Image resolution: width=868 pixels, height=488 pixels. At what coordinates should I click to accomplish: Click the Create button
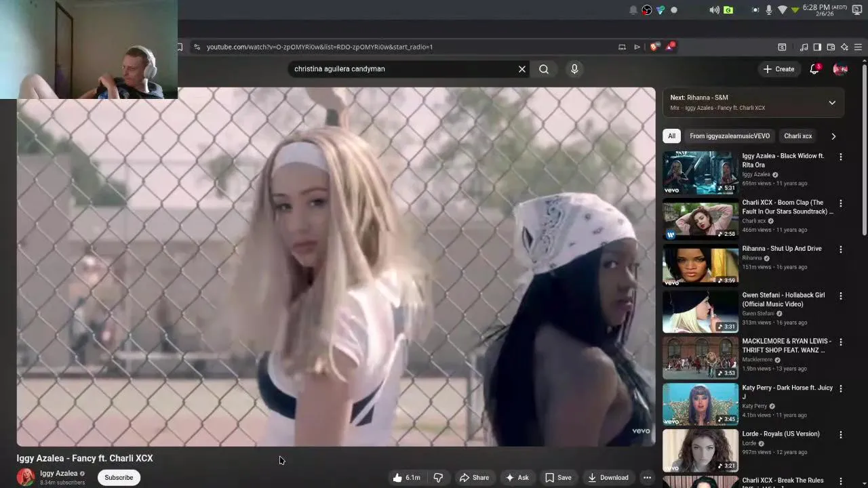point(778,69)
